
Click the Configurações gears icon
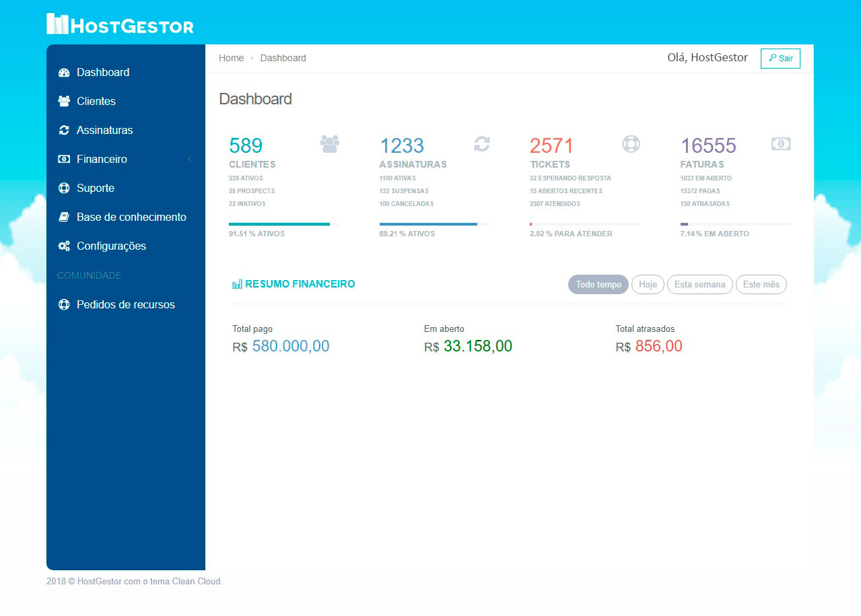64,246
